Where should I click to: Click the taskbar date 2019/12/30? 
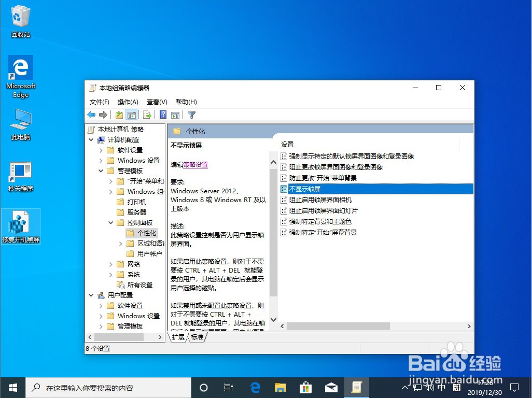pyautogui.click(x=484, y=393)
